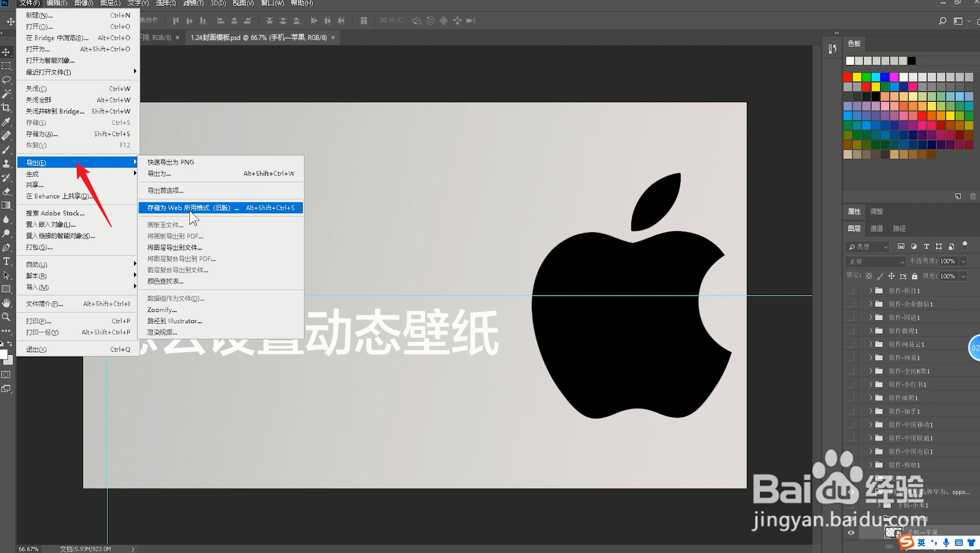Switch to 1.24封面模板.psd document tab
980x553 pixels.
click(x=259, y=37)
